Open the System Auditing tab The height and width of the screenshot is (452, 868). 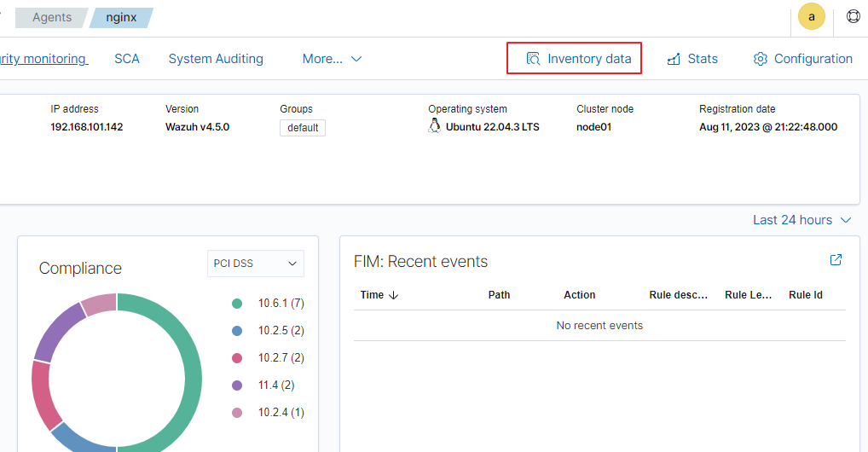tap(216, 59)
